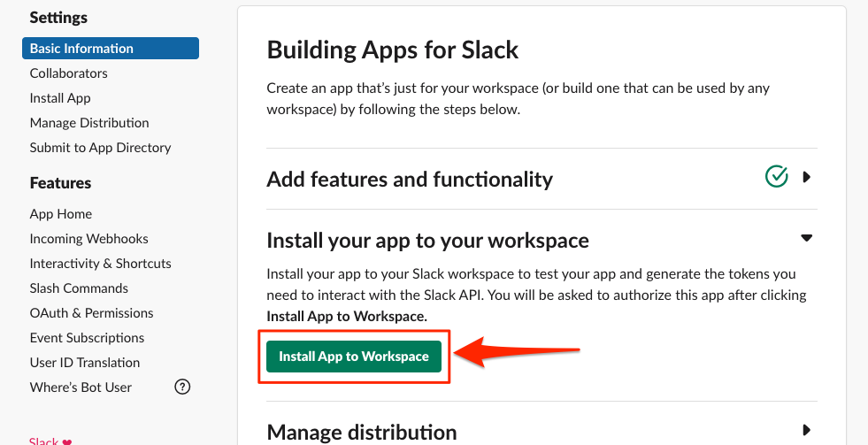Screen dimensions: 868x445
Task: Click the Add features and functionality heading
Action: (410, 180)
